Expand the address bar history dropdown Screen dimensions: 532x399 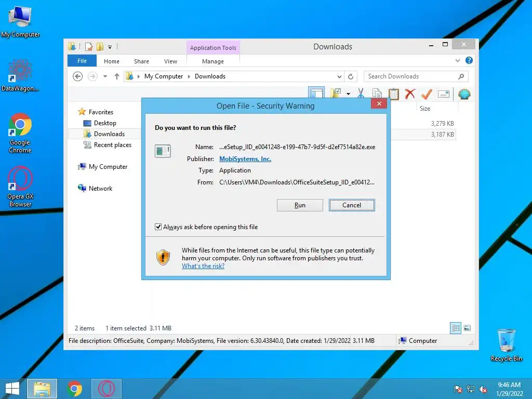point(339,77)
